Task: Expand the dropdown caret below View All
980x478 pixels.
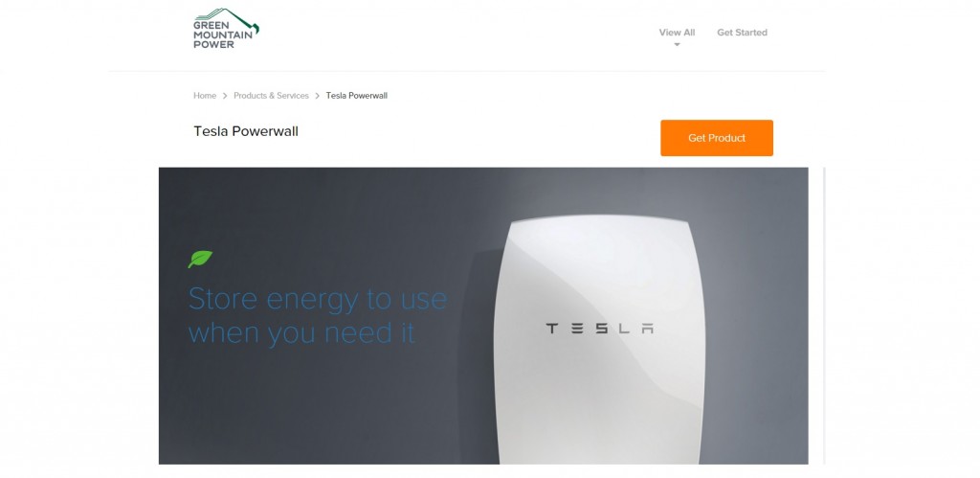Action: pos(677,45)
